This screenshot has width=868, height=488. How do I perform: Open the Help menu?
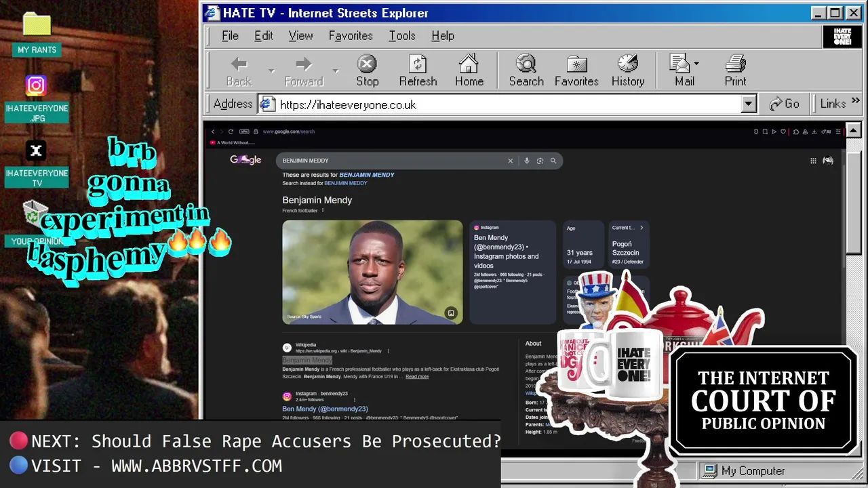[443, 36]
